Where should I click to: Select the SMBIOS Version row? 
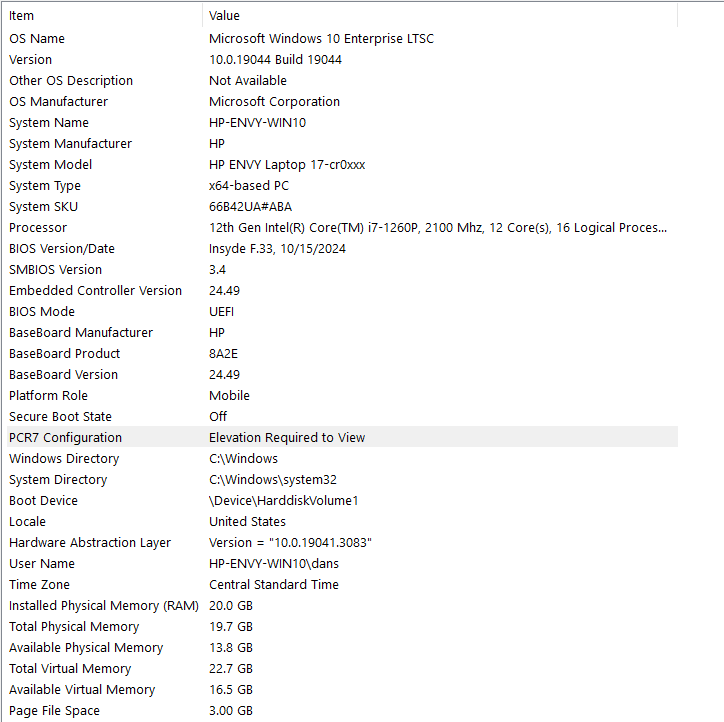[x=342, y=270]
